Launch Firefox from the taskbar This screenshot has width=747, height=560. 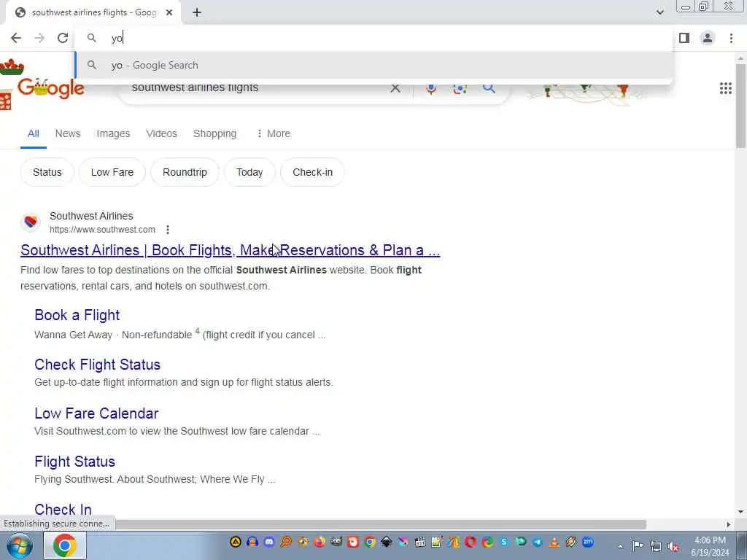(x=320, y=542)
